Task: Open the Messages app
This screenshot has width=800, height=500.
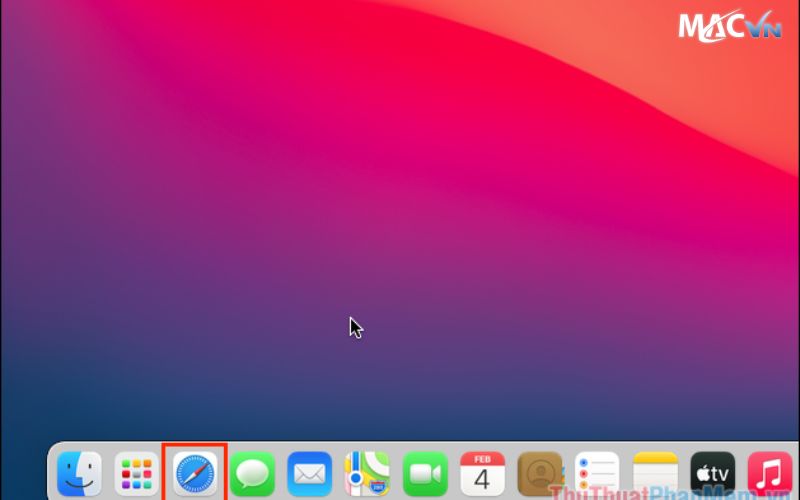Action: (252, 473)
